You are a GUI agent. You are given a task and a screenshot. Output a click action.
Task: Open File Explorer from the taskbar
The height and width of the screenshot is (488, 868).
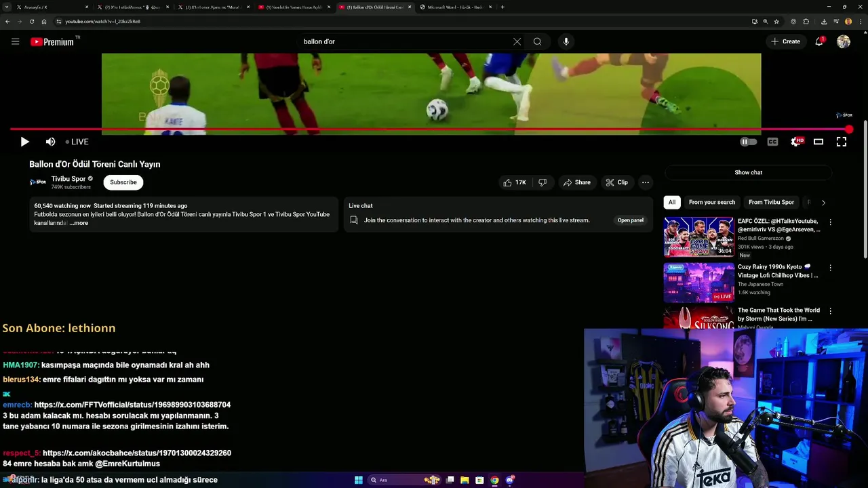click(x=465, y=480)
